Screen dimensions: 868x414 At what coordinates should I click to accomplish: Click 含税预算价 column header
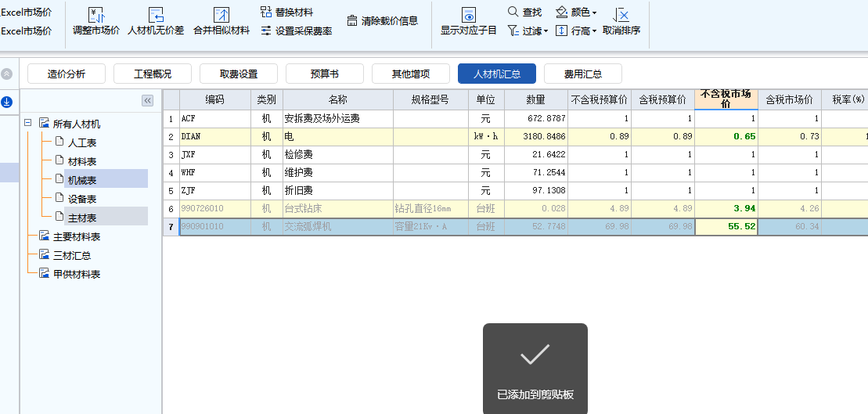click(663, 99)
